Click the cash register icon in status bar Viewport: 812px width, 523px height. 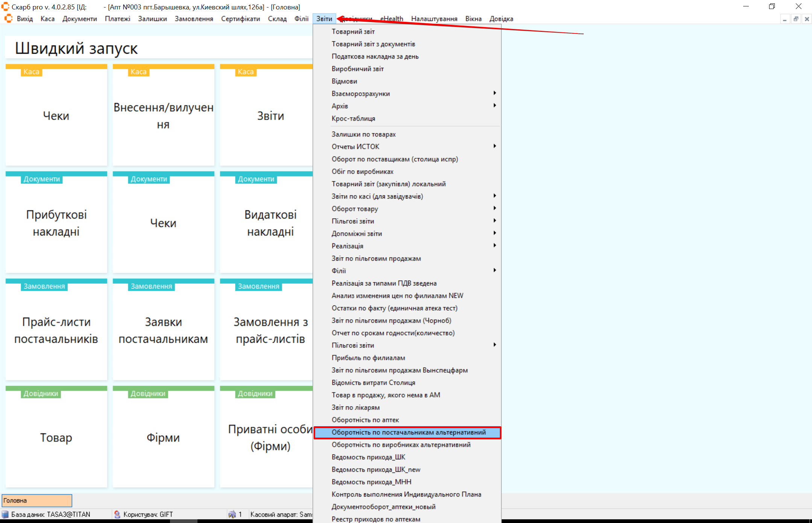(x=232, y=514)
